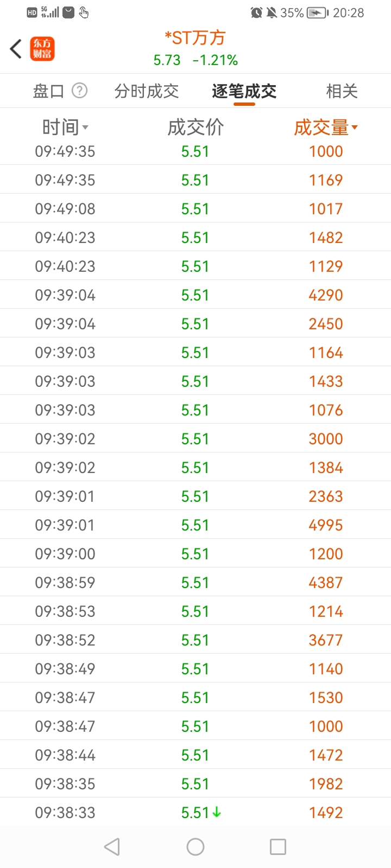Switch to the 盘口 tab

point(48,91)
